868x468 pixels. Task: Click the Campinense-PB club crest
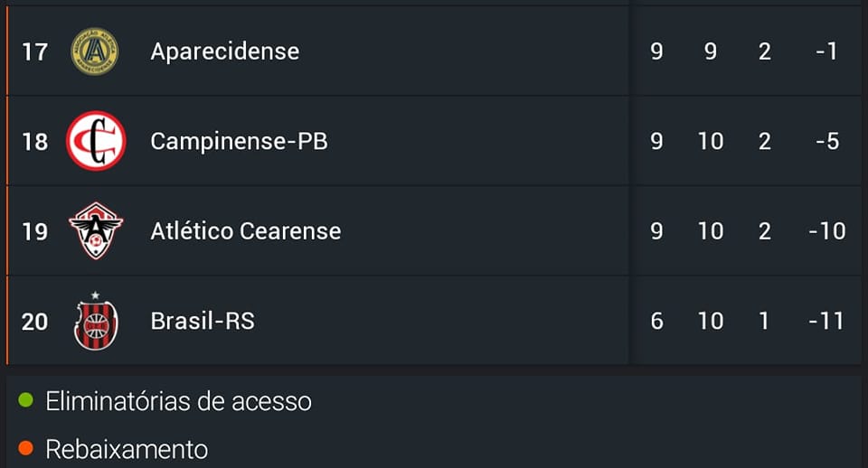[x=96, y=141]
